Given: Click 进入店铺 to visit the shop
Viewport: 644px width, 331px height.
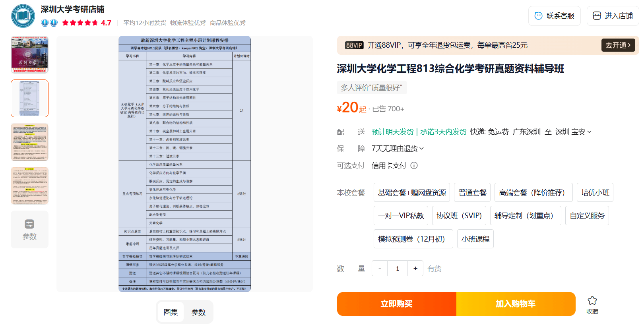Looking at the screenshot, I should pyautogui.click(x=613, y=16).
